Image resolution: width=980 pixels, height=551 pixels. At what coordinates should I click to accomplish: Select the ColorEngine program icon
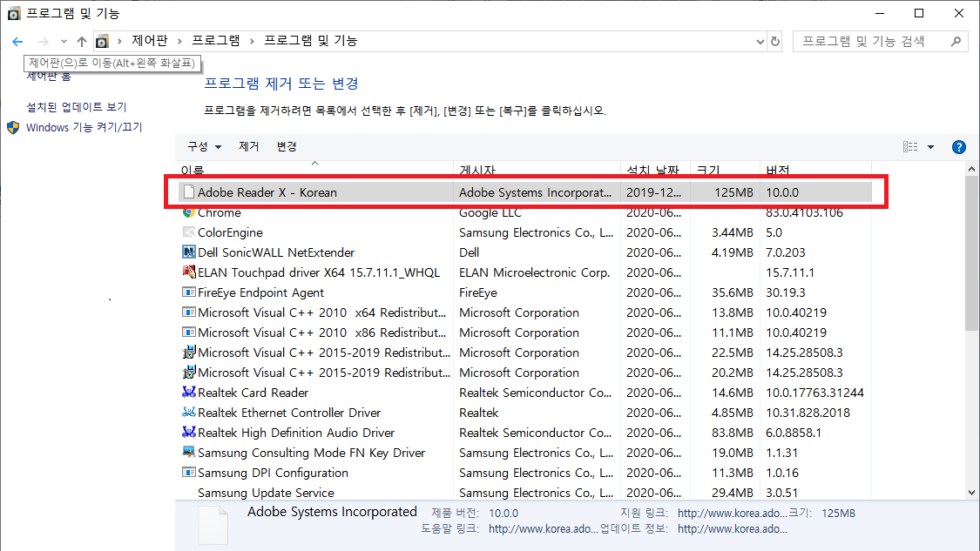[x=189, y=232]
